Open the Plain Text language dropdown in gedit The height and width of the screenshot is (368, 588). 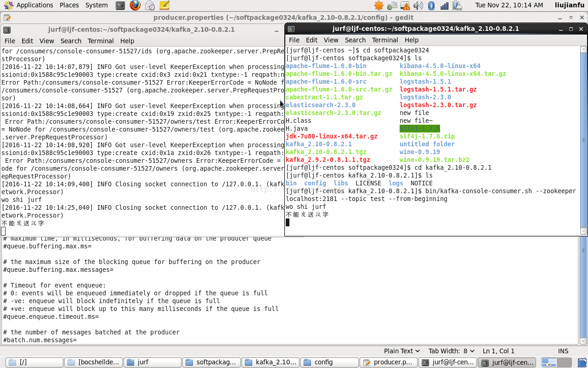[x=402, y=351]
